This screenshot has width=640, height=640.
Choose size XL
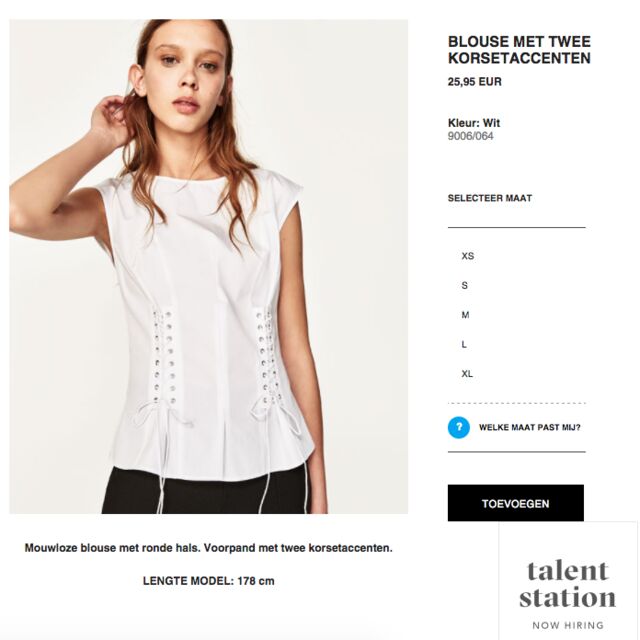(467, 373)
